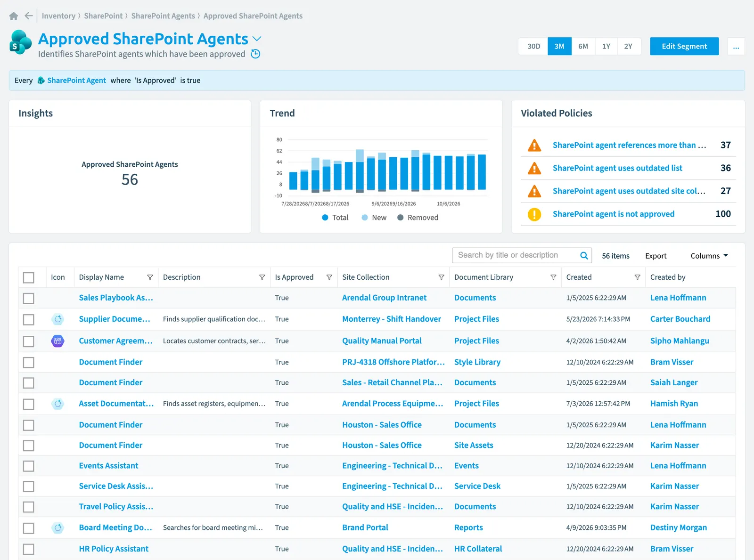
Task: Click the search magnifier icon
Action: 584,255
